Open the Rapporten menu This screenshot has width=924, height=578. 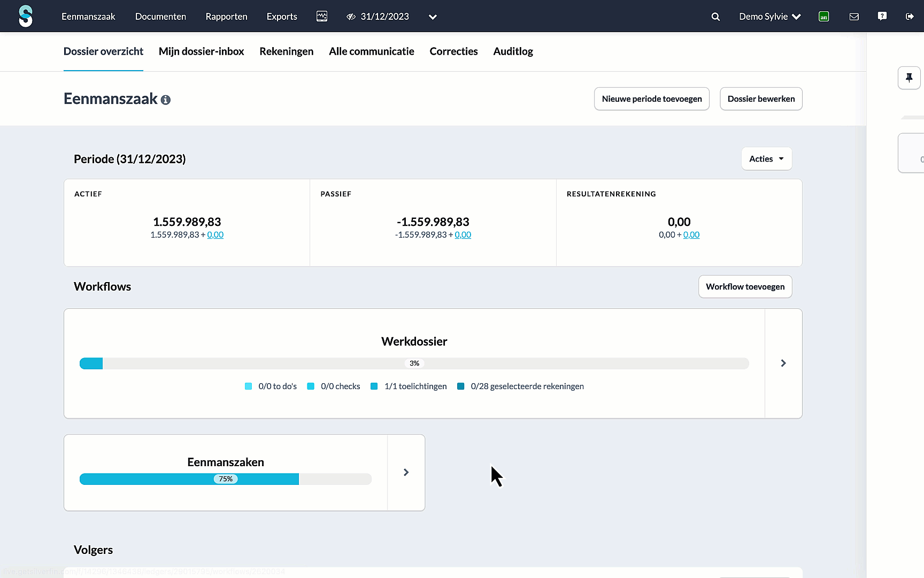226,17
